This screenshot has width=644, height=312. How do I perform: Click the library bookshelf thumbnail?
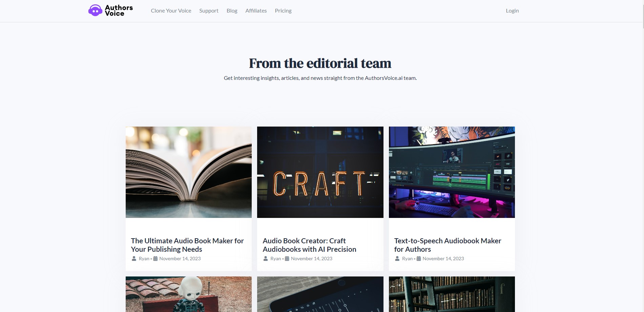click(x=452, y=294)
